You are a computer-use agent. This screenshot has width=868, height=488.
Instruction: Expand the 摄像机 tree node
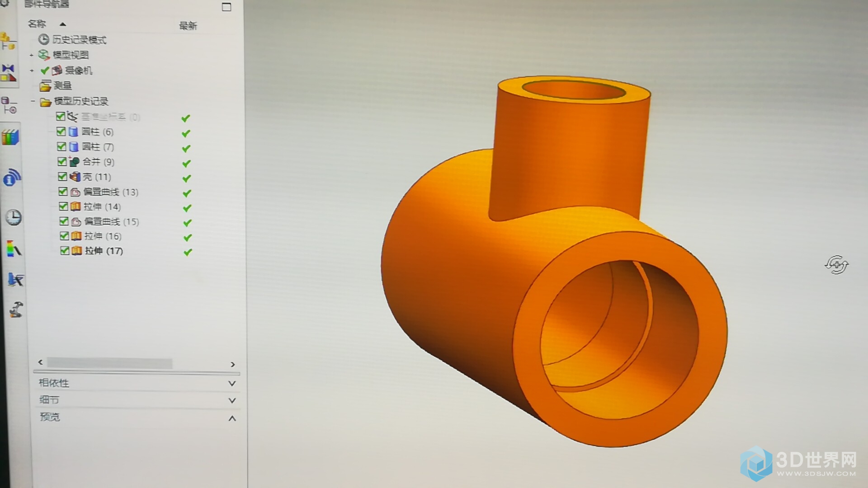click(32, 71)
